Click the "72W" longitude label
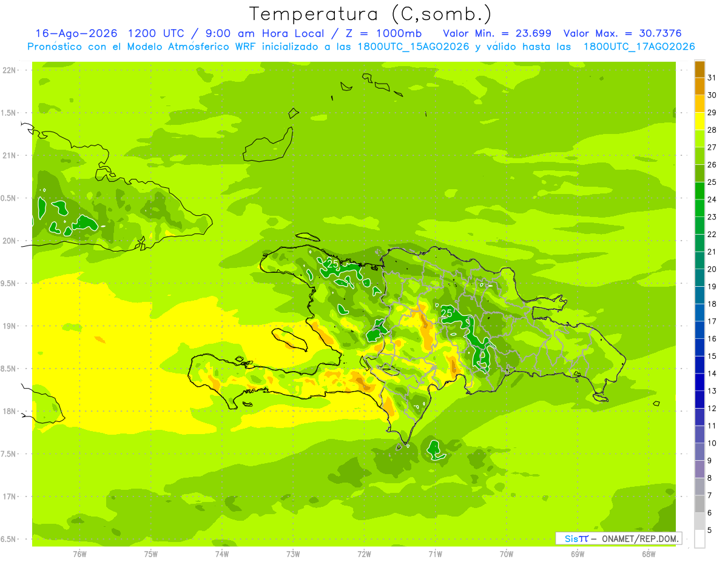 (x=364, y=554)
